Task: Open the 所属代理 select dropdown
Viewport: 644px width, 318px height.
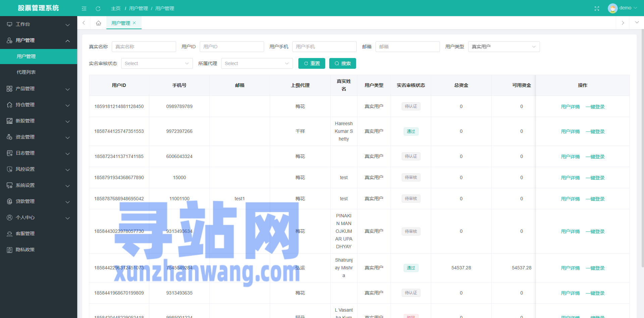Action: tap(257, 63)
